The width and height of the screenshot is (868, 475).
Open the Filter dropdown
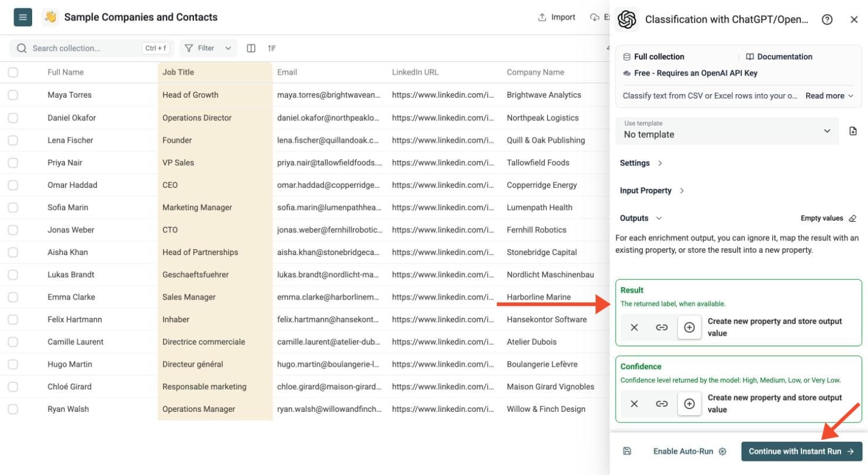(x=208, y=48)
